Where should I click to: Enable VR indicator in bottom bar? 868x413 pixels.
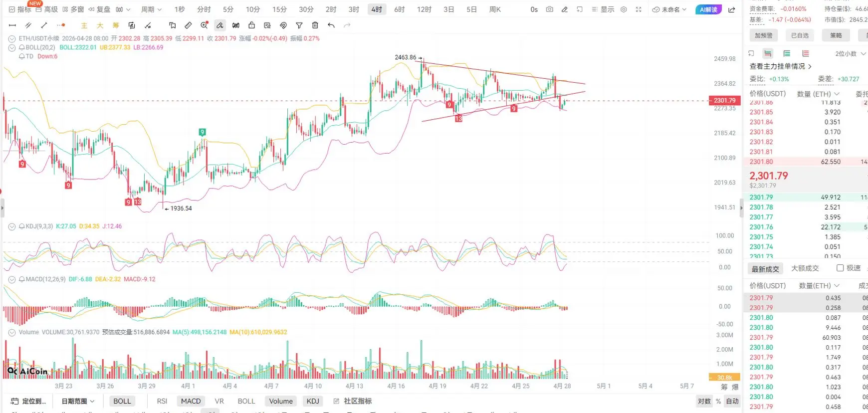coord(219,401)
